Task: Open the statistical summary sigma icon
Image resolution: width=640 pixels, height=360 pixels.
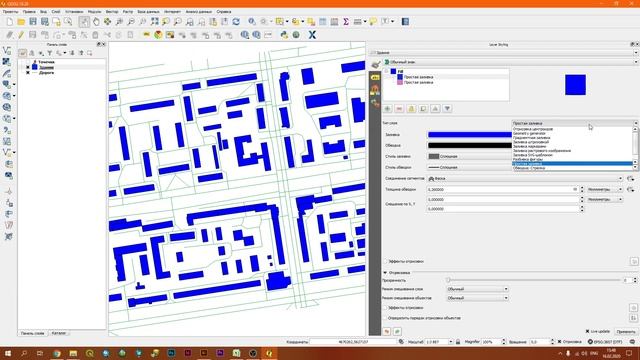Action: [346, 22]
